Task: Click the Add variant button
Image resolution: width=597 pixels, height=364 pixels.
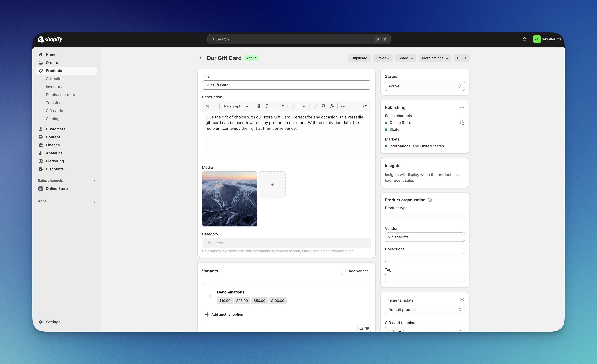Action: tap(356, 271)
